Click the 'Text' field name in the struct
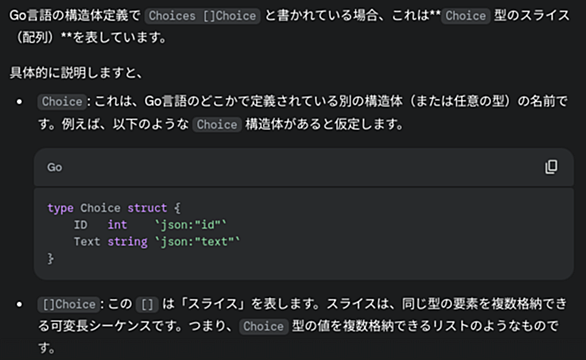 87,242
